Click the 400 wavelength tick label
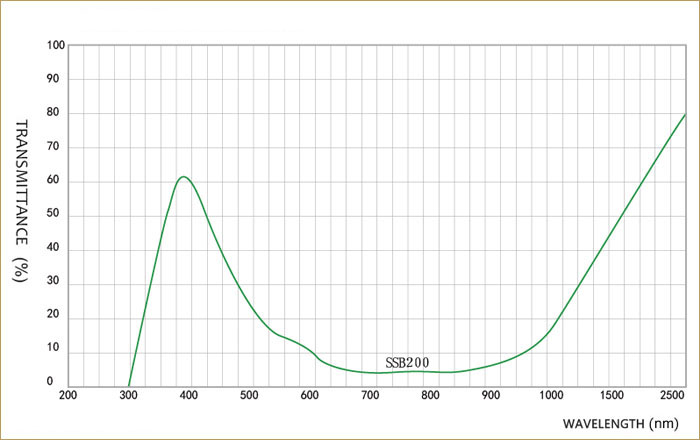Screen dimensions: 700x440 point(189,395)
